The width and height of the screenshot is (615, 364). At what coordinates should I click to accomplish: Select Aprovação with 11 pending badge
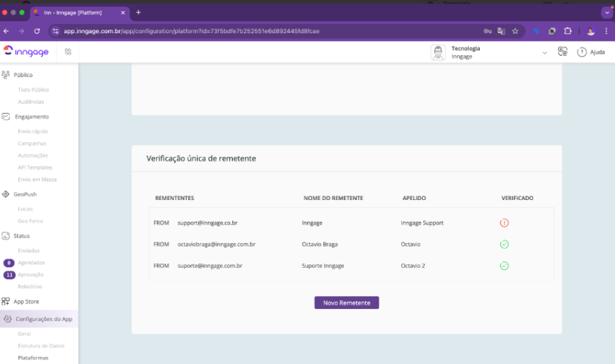(x=30, y=274)
